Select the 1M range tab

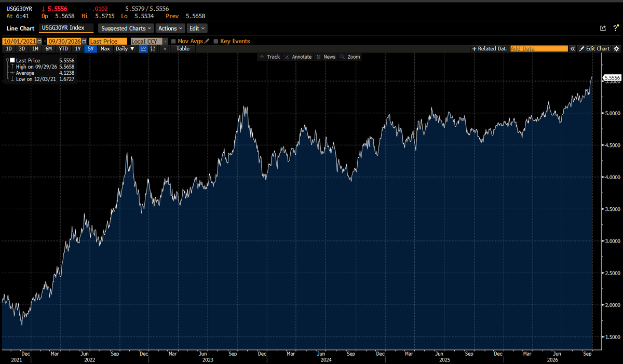point(35,49)
